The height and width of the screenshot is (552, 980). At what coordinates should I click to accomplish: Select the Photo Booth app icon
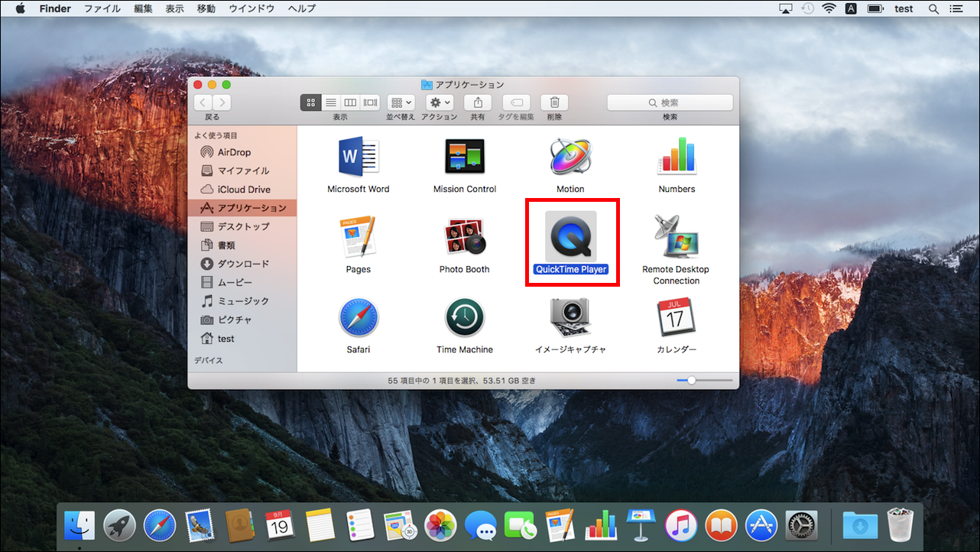click(x=465, y=237)
